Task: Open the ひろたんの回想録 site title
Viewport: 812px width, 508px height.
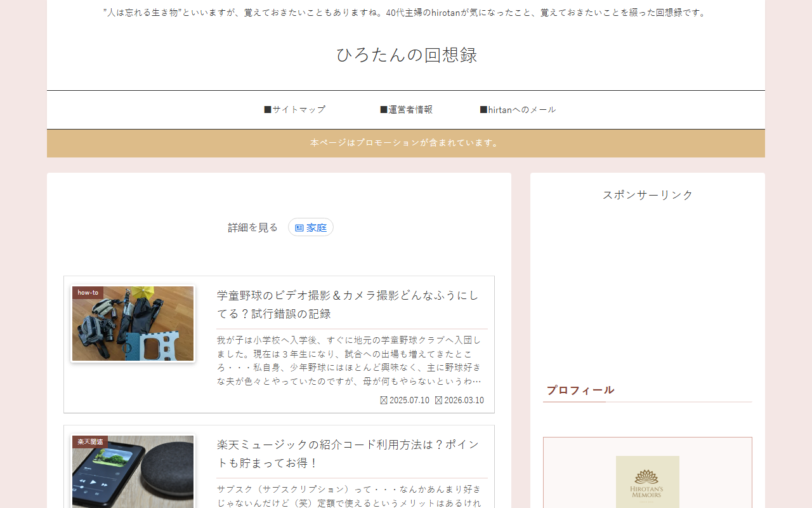Action: tap(406, 55)
